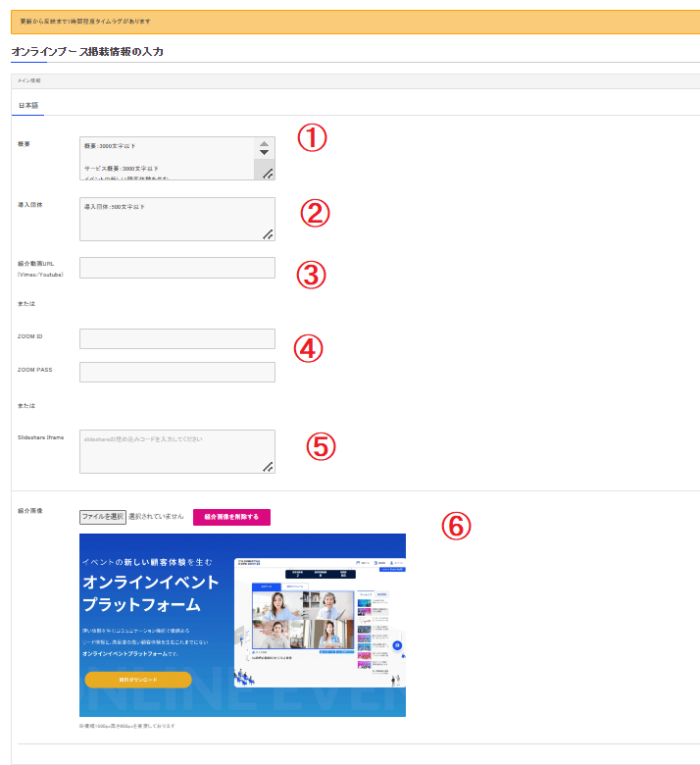
Task: Click the 概要 field label
Action: pyautogui.click(x=24, y=144)
